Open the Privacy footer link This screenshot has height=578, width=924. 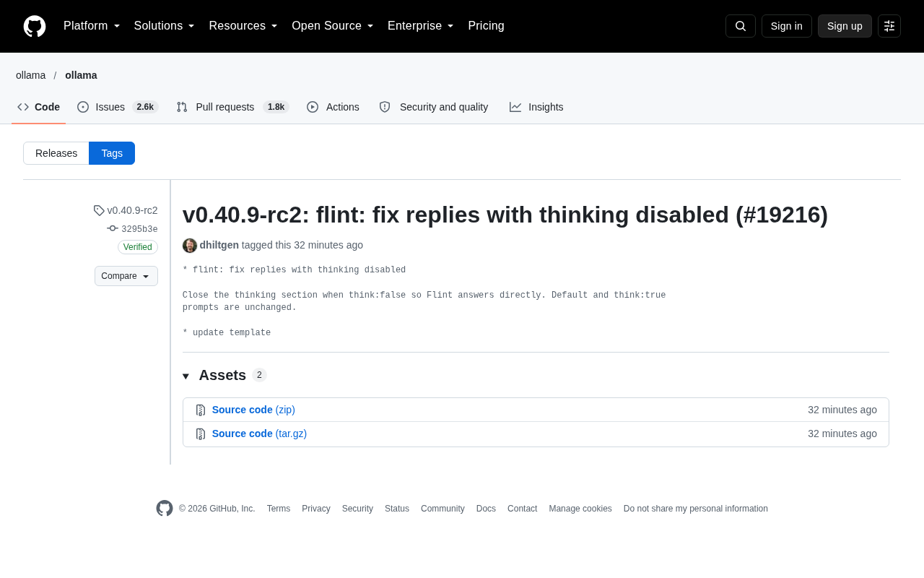(x=316, y=509)
